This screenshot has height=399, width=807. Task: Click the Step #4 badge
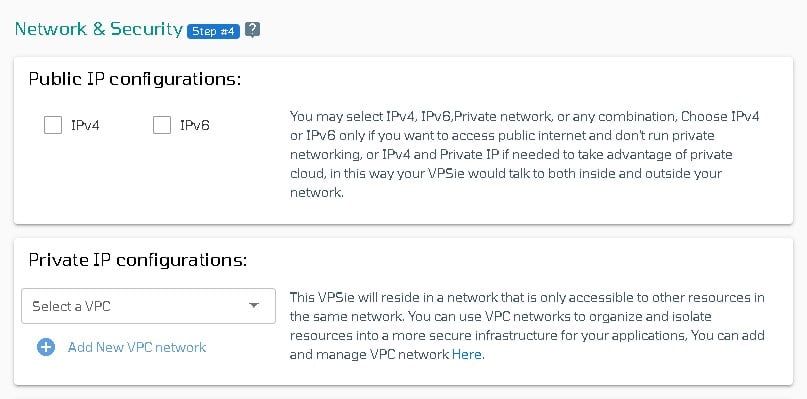pyautogui.click(x=214, y=31)
